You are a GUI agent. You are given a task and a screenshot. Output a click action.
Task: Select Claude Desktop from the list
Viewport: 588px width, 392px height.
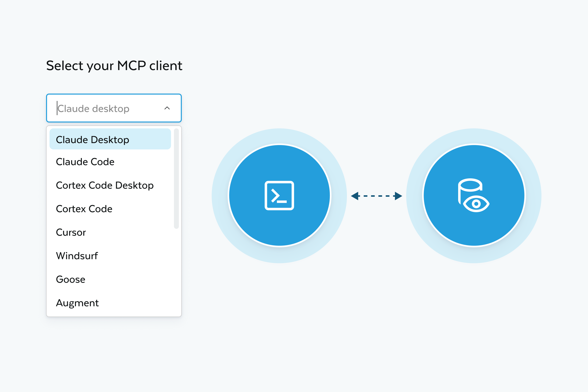click(110, 139)
